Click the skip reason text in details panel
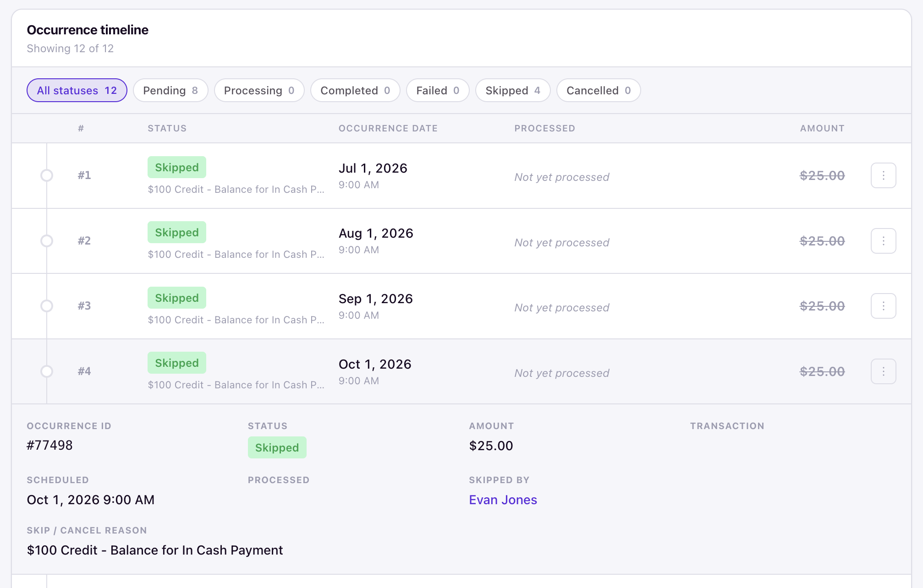923x588 pixels. coord(155,550)
